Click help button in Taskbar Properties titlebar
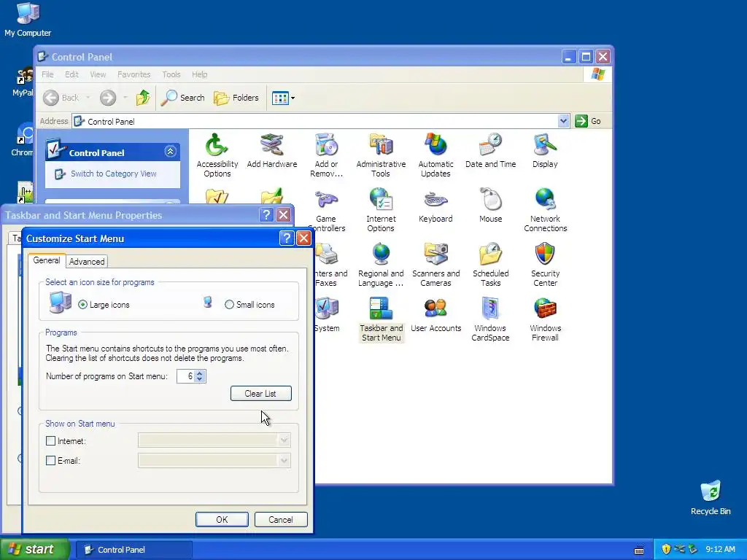The width and height of the screenshot is (747, 560). pos(266,215)
